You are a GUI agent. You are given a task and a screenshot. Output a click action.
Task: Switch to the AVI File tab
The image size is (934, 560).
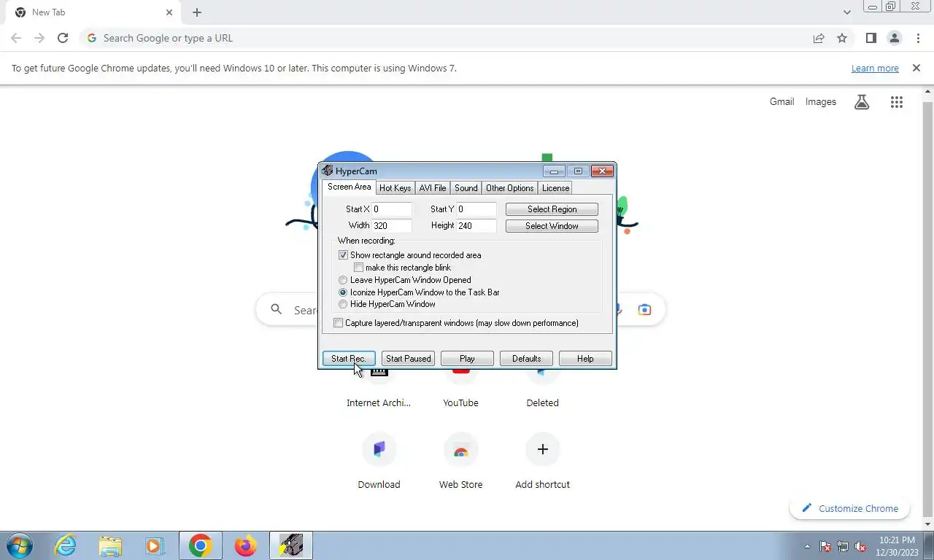432,188
